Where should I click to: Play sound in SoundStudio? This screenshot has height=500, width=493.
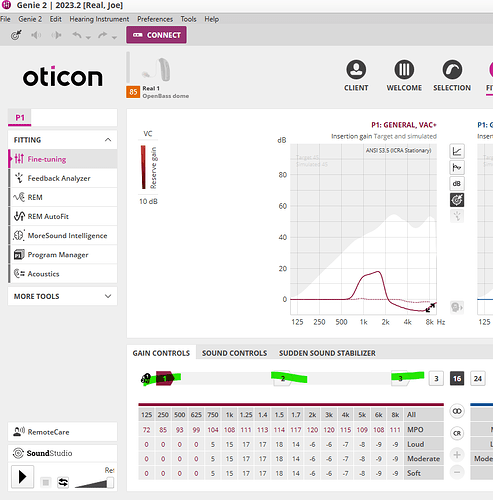[22, 477]
